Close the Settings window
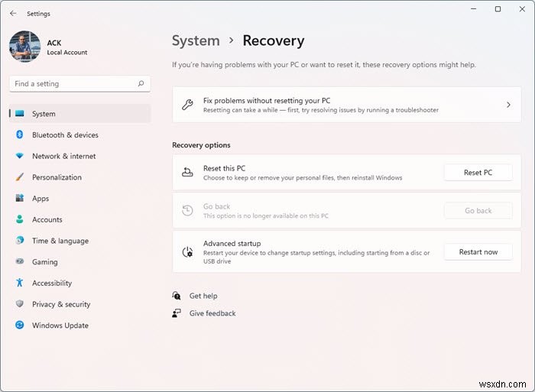535x392 pixels. (522, 9)
